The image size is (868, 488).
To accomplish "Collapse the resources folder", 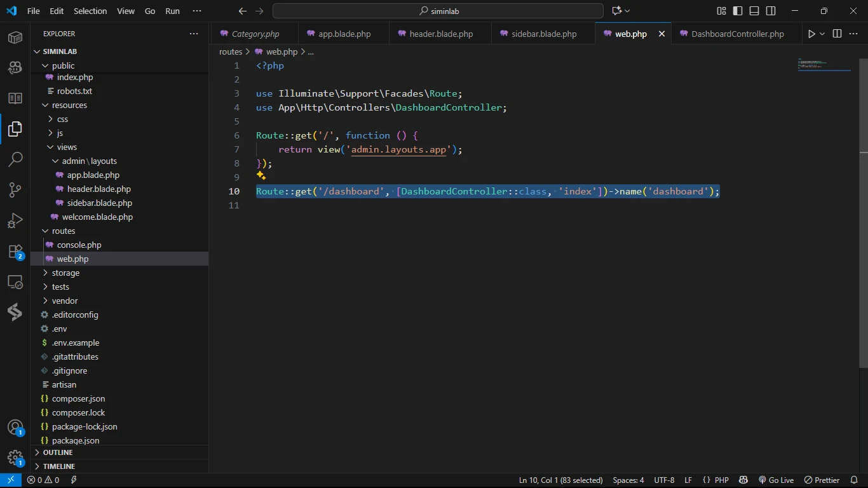I will [x=69, y=105].
